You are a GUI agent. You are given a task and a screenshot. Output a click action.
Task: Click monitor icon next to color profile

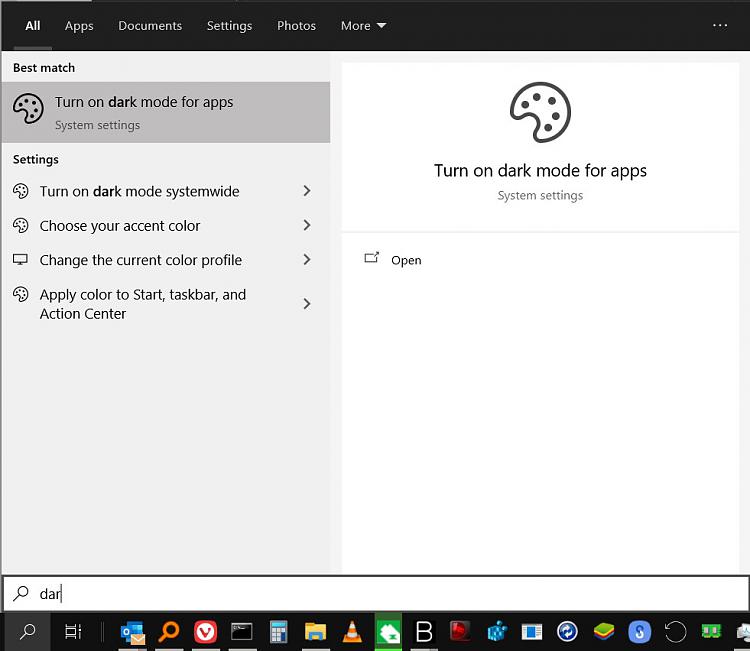[20, 260]
